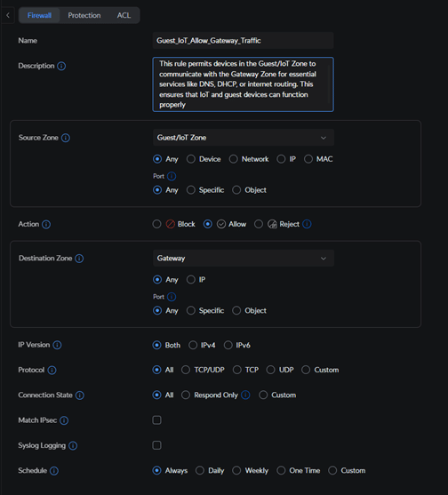The width and height of the screenshot is (448, 495).
Task: Enable the Syslog Logging checkbox
Action: [157, 445]
